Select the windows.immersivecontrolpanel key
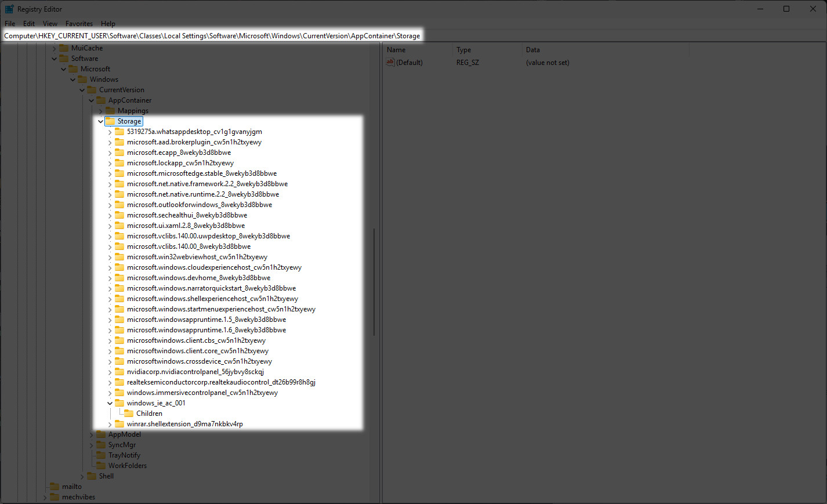The width and height of the screenshot is (827, 504). [202, 393]
